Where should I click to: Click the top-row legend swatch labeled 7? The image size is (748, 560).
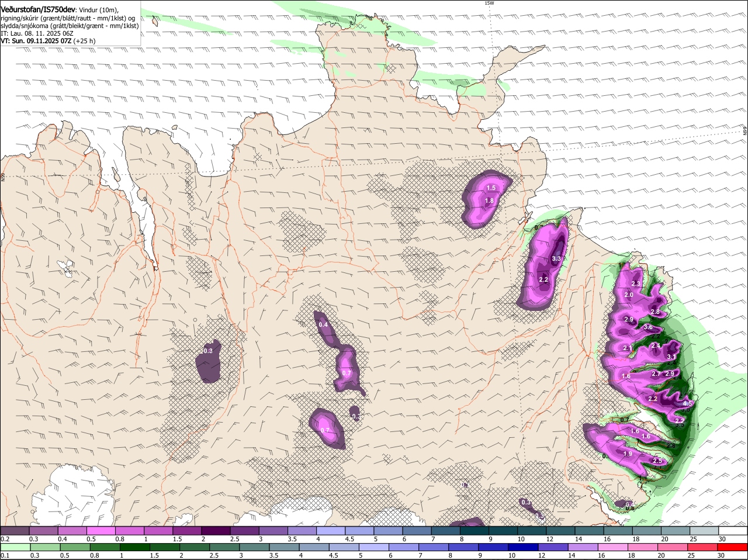tap(446, 531)
